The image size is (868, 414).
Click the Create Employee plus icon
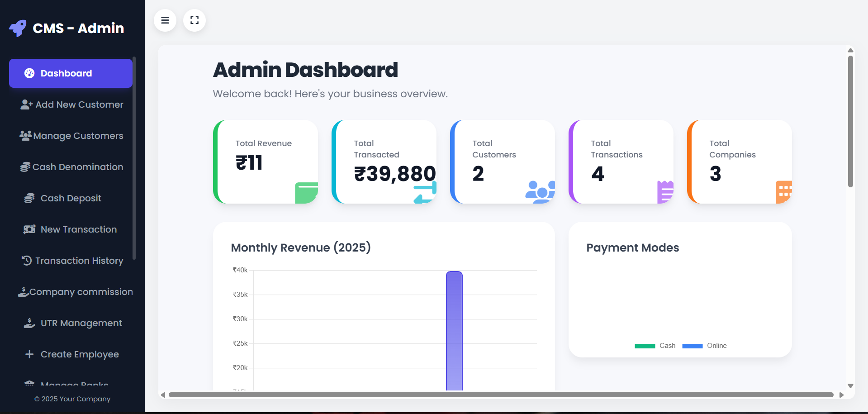(x=29, y=354)
